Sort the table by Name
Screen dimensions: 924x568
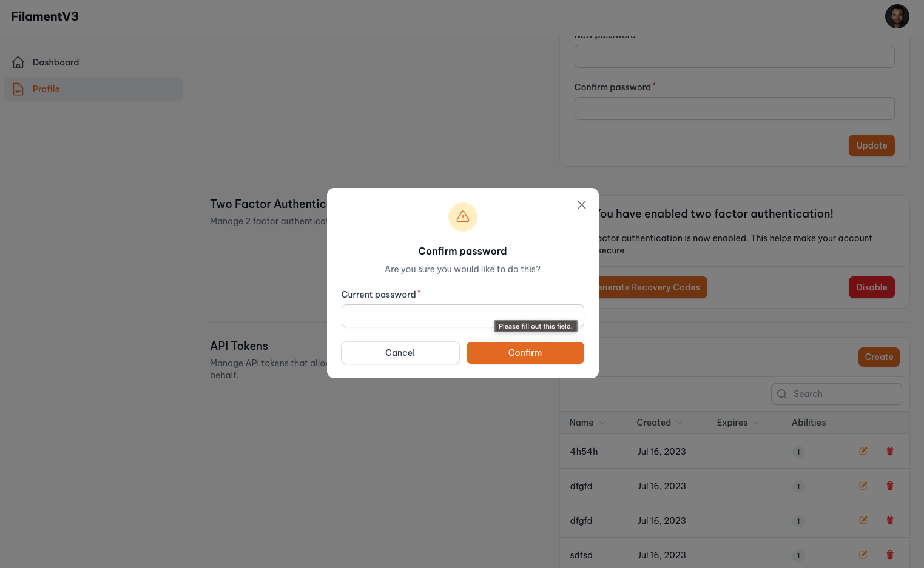click(587, 423)
